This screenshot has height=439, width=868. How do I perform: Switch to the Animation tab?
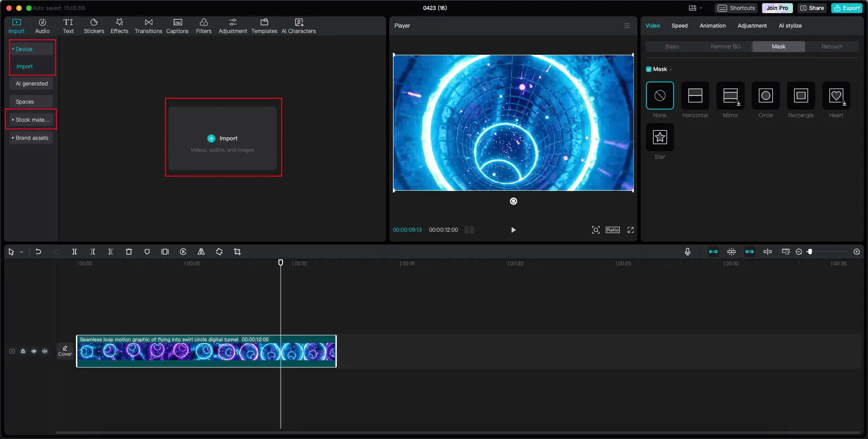click(712, 26)
